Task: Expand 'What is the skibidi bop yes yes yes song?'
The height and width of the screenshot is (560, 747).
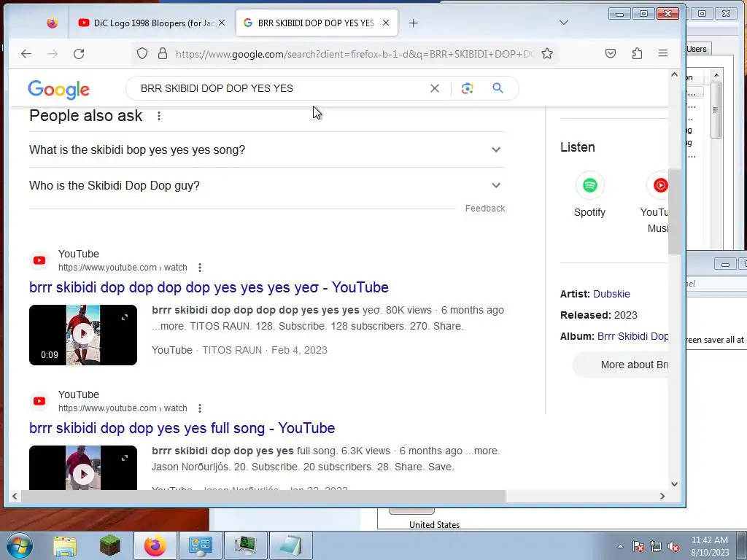Action: [267, 149]
